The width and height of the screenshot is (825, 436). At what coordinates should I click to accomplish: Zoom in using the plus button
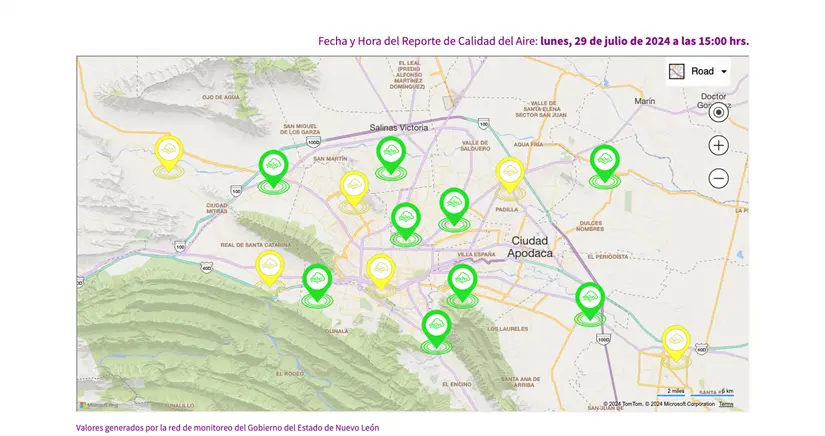click(x=718, y=146)
